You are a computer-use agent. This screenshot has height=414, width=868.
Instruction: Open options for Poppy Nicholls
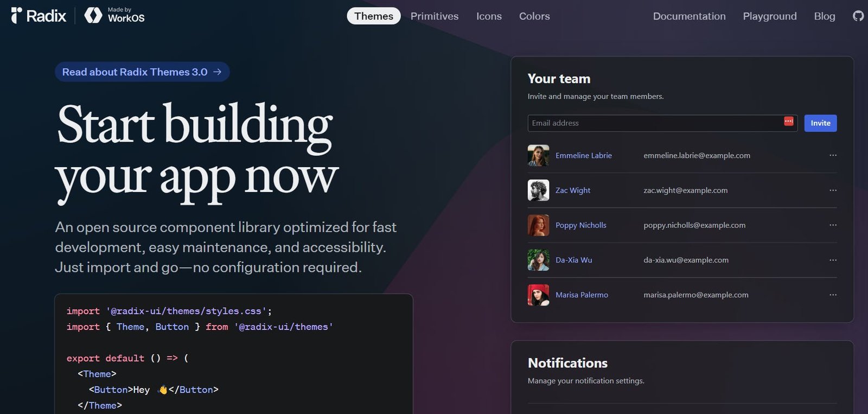(833, 225)
